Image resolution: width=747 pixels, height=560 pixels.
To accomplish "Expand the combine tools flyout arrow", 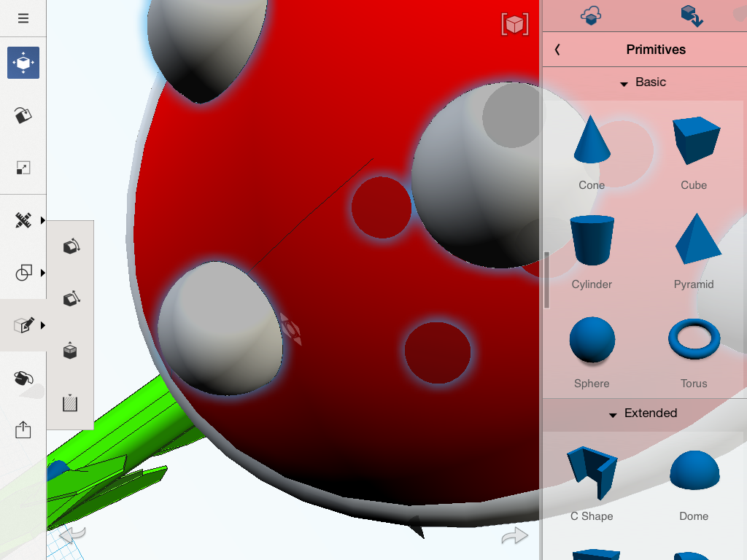I will (43, 273).
